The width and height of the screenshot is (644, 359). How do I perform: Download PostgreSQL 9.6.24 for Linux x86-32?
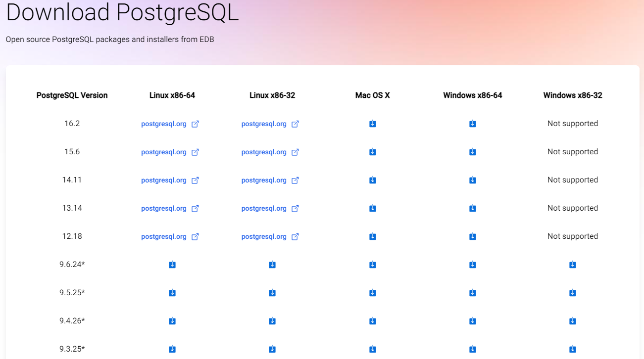(x=272, y=265)
